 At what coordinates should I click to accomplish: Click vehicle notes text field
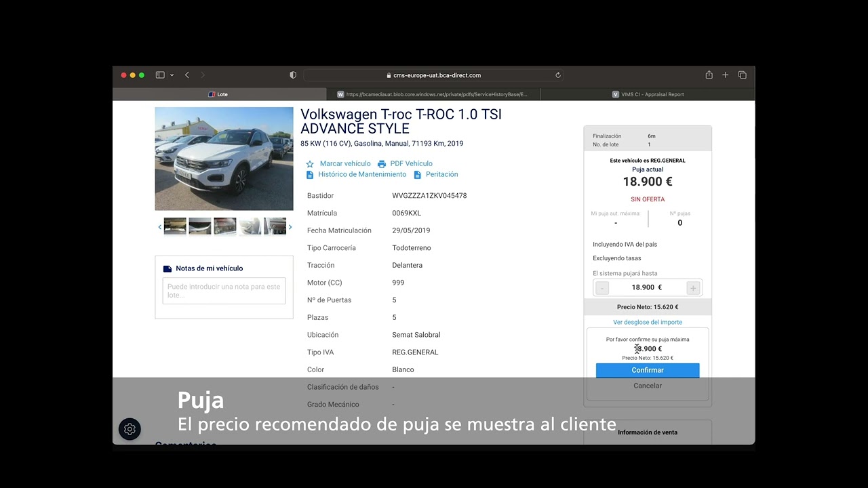(224, 291)
